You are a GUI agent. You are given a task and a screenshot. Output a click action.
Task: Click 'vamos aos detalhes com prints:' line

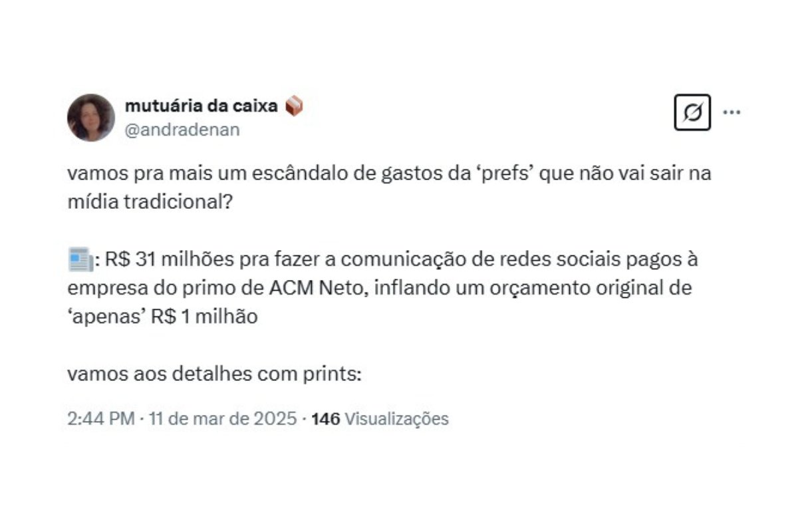[214, 374]
